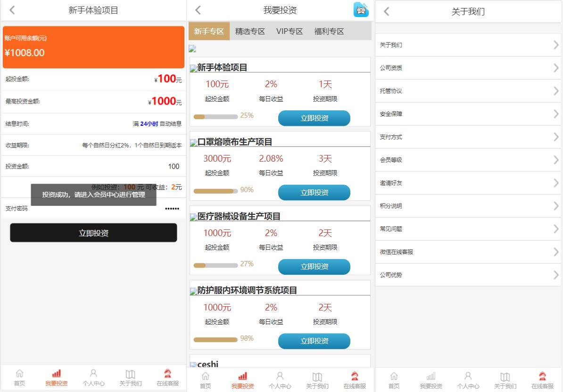
Task: Tap grey 我要投资 chart icon on 关于我们 page
Action: (431, 376)
